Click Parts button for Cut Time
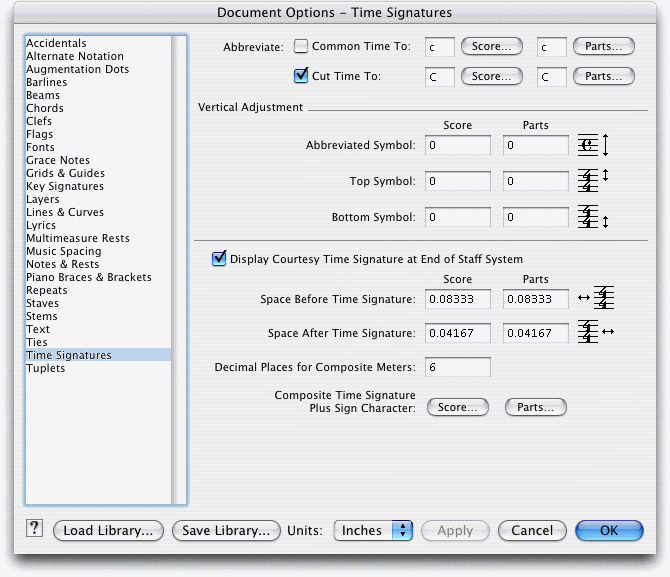670x577 pixels. click(603, 76)
